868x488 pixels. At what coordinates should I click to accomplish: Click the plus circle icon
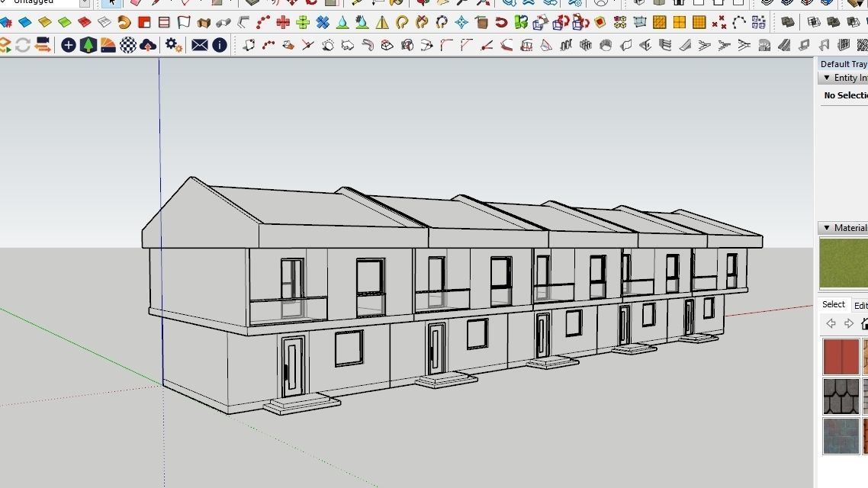click(68, 45)
